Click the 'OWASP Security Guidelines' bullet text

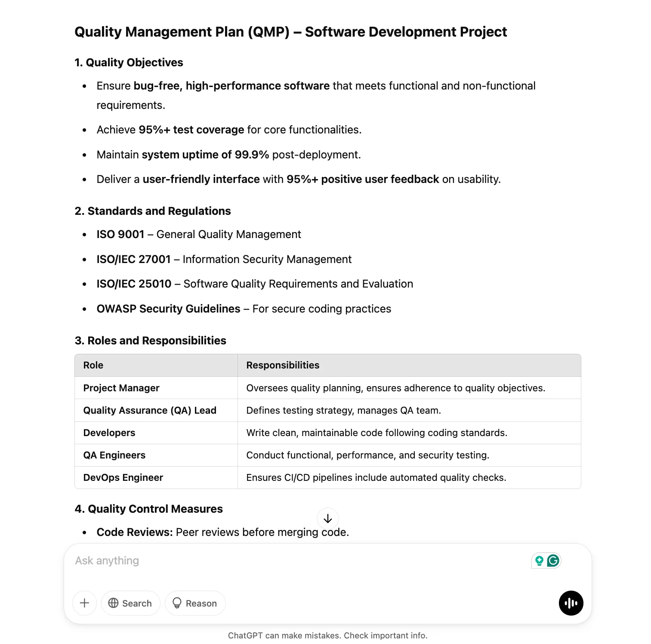(x=244, y=309)
